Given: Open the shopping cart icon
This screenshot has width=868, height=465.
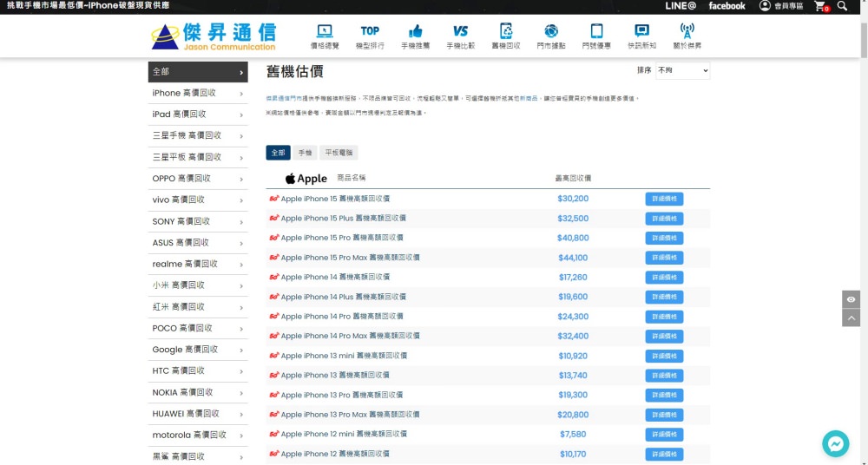Looking at the screenshot, I should tap(821, 6).
